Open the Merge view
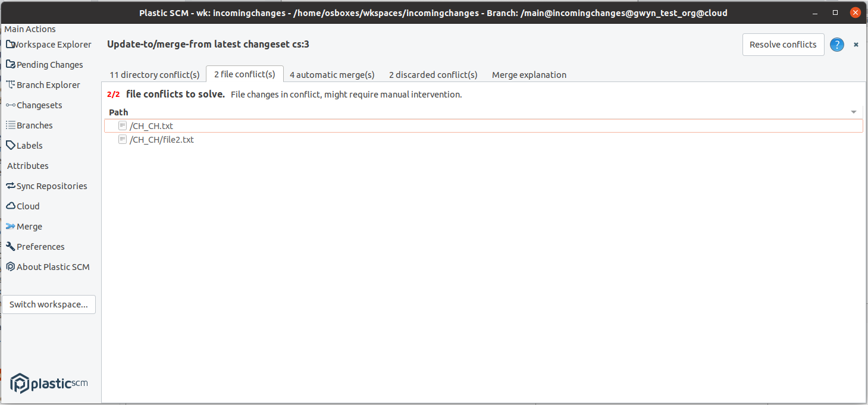Viewport: 868px width, 405px height. pos(29,226)
